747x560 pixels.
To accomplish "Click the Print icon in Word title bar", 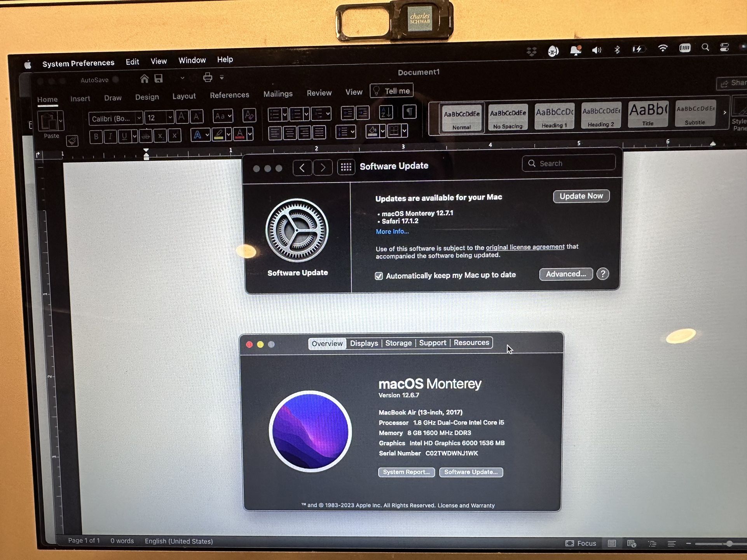I will [x=208, y=77].
